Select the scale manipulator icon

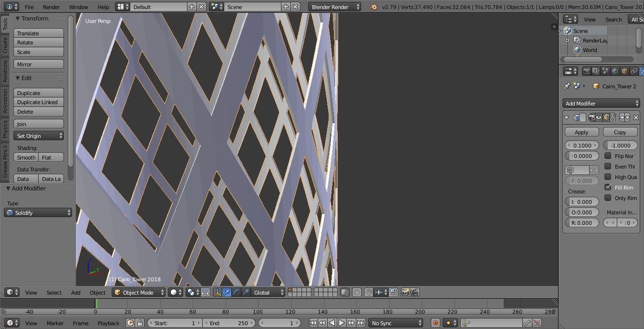click(246, 292)
